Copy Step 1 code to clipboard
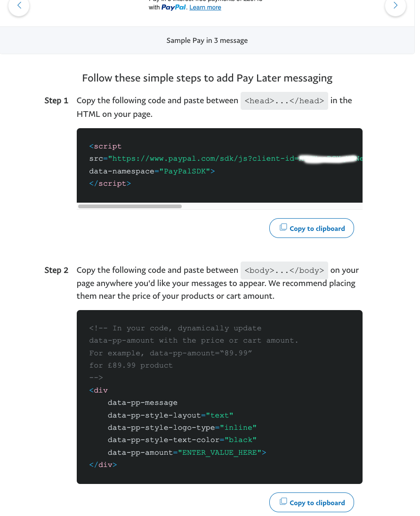This screenshot has height=516, width=420. (x=311, y=228)
